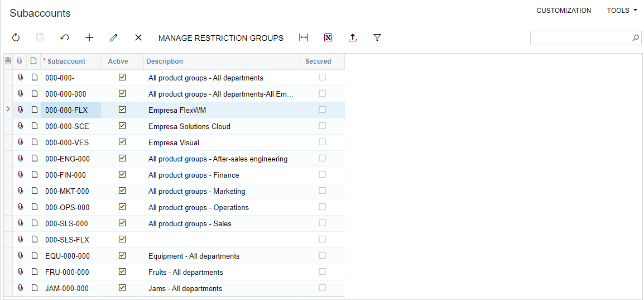The image size is (644, 300).
Task: Export to Excel icon
Action: [x=328, y=38]
